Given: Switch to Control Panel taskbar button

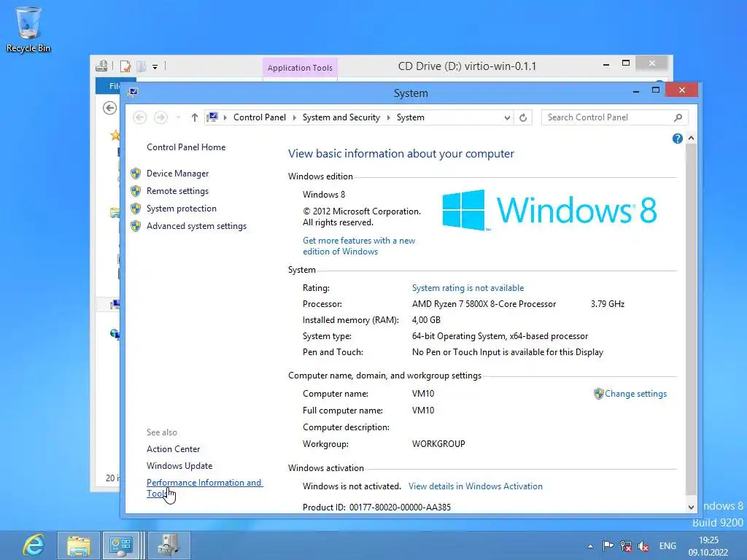Looking at the screenshot, I should click(121, 545).
